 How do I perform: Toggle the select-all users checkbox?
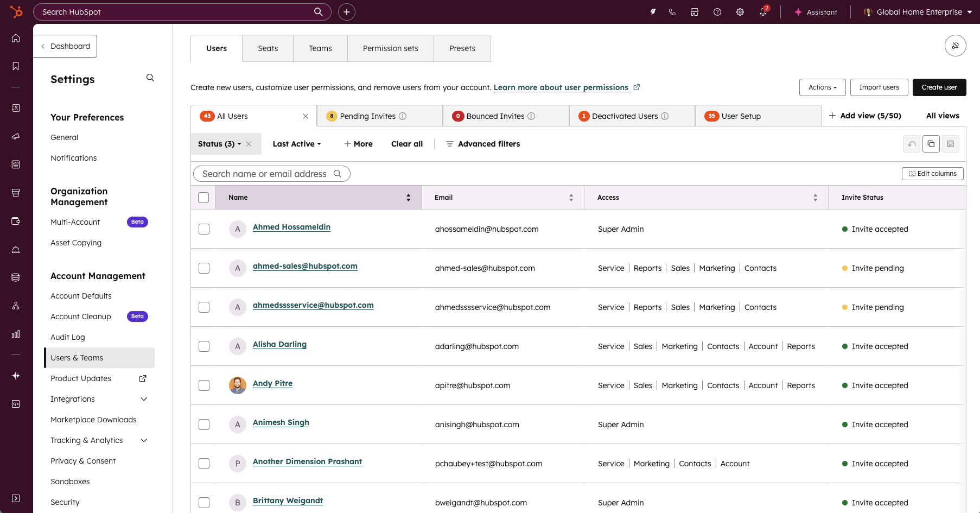click(x=203, y=198)
